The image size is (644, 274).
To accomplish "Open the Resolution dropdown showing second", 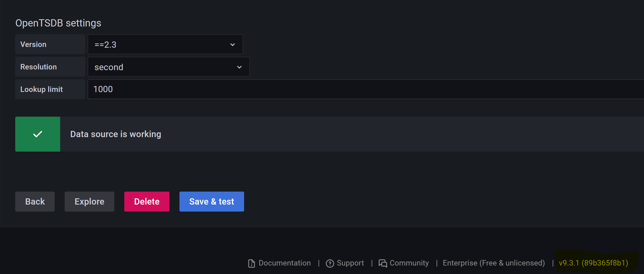I will click(168, 67).
